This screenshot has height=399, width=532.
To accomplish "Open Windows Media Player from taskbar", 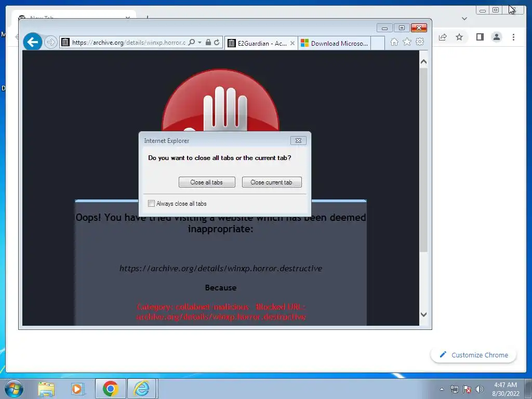I will tap(77, 389).
